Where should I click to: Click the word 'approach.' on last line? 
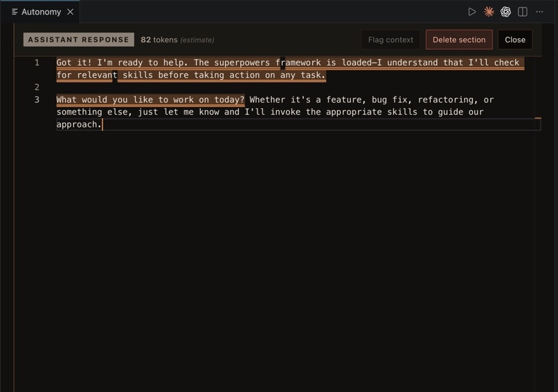79,125
